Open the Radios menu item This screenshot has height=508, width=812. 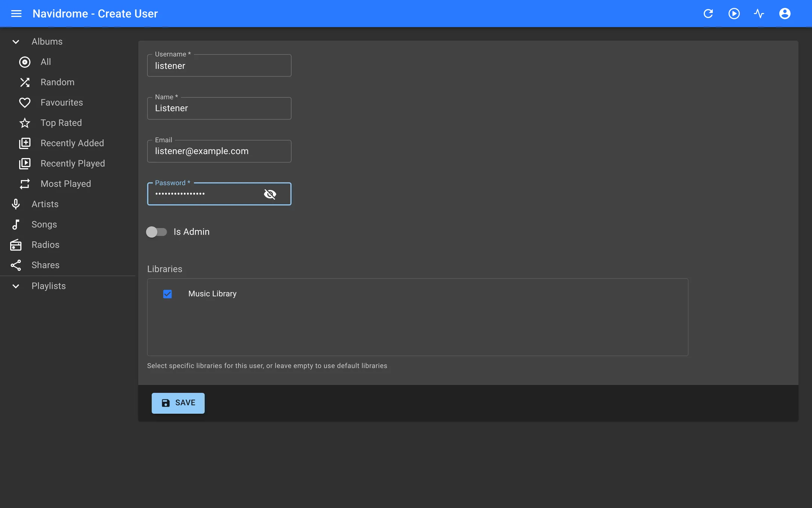68,245
